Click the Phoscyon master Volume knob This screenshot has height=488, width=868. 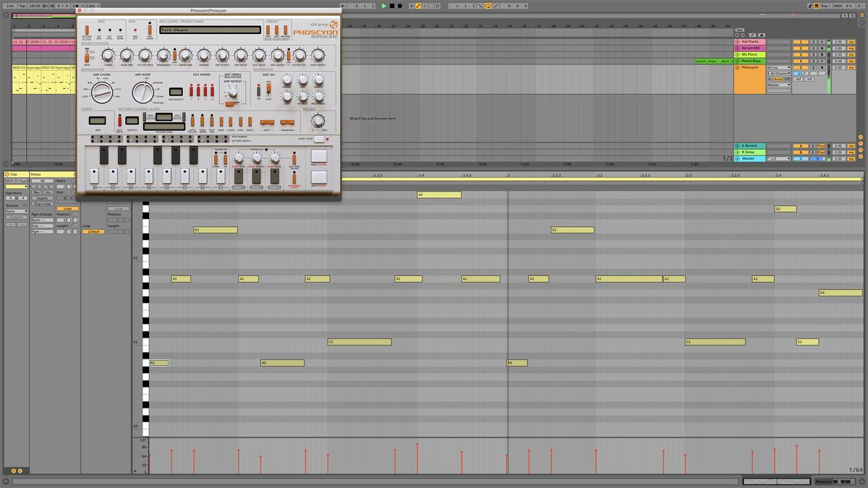tap(318, 121)
